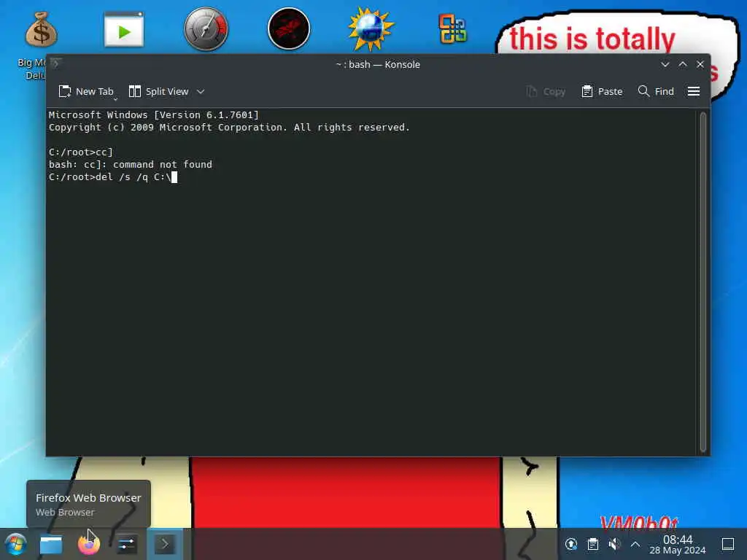Click the Konsole vertical scrollbar
Viewport: 747px width, 560px height.
703,282
